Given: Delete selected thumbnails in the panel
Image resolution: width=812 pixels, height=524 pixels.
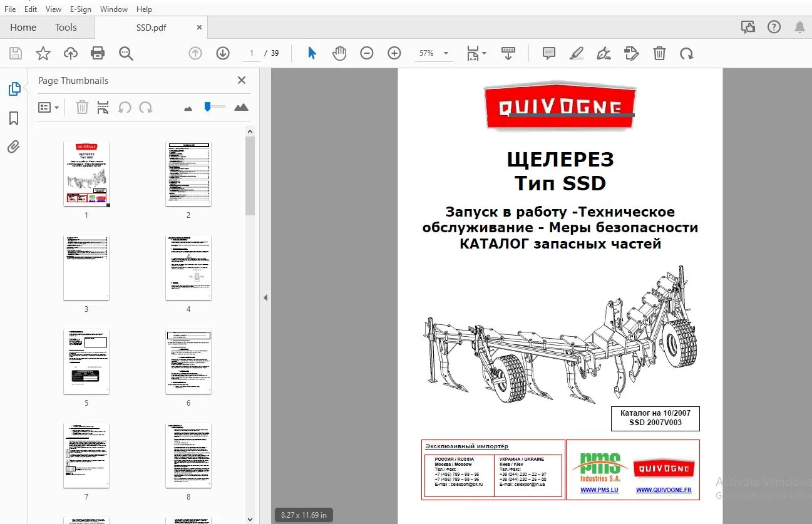Looking at the screenshot, I should tap(82, 108).
